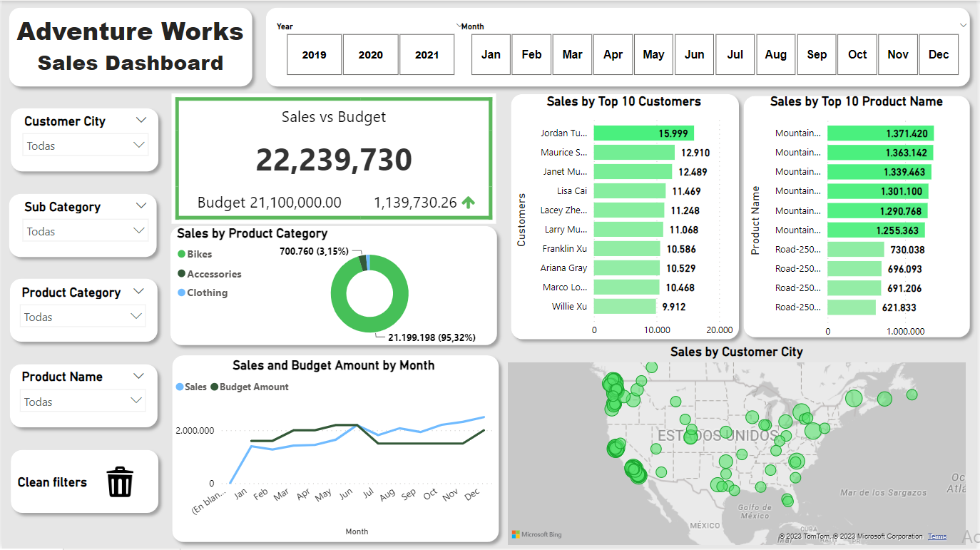This screenshot has width=980, height=550.
Task: Collapse the Product Name slicer header chevron
Action: (138, 376)
